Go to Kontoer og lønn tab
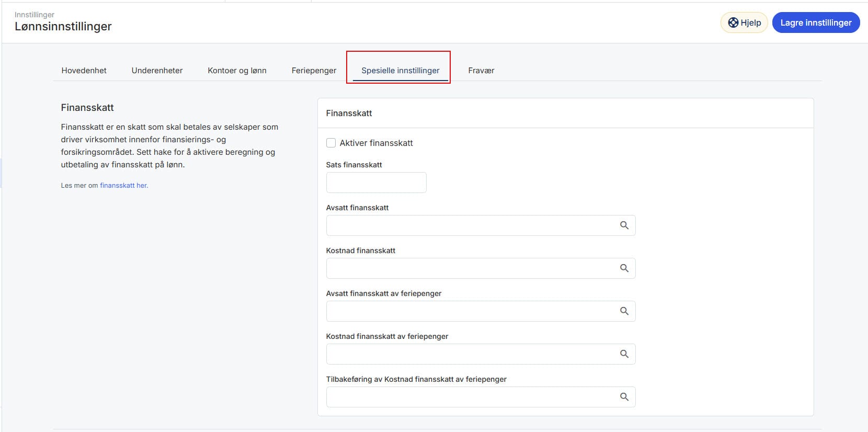This screenshot has height=432, width=868. coord(237,71)
